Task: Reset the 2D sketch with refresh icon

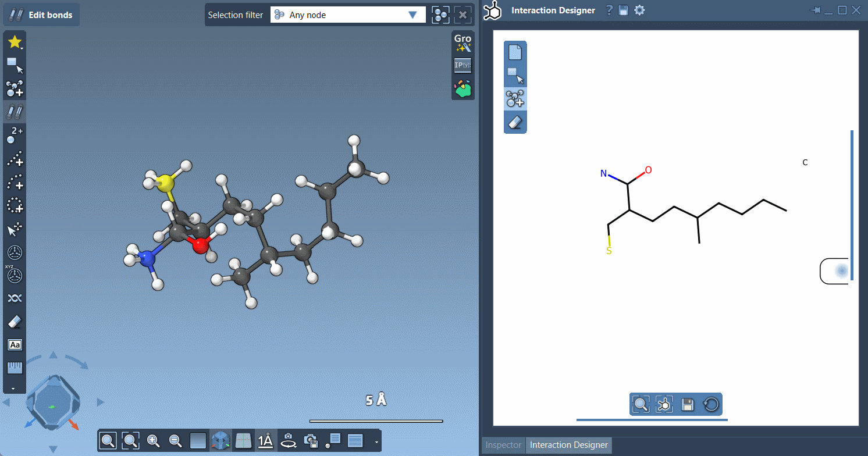Action: pos(710,404)
